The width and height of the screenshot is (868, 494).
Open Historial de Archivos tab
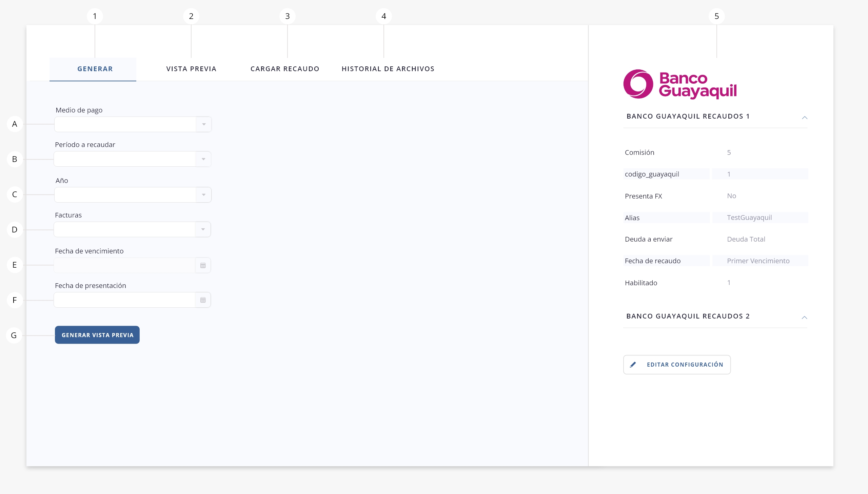point(388,69)
